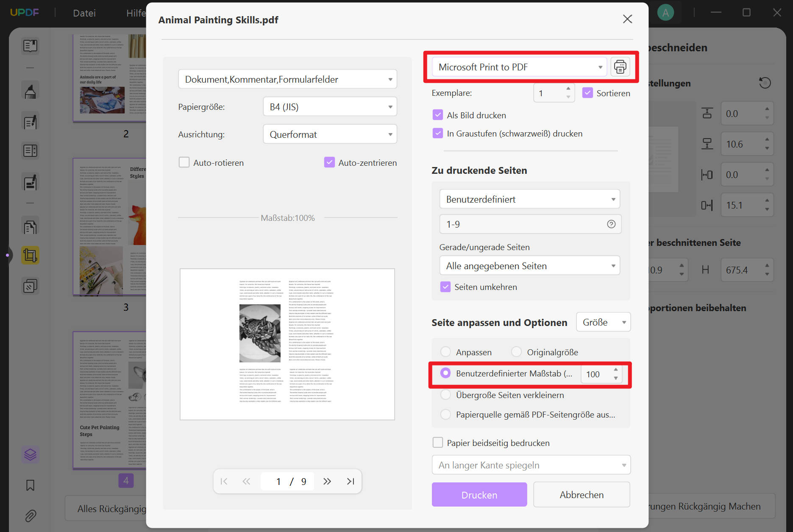Open the Attachments panel icon

point(30,516)
